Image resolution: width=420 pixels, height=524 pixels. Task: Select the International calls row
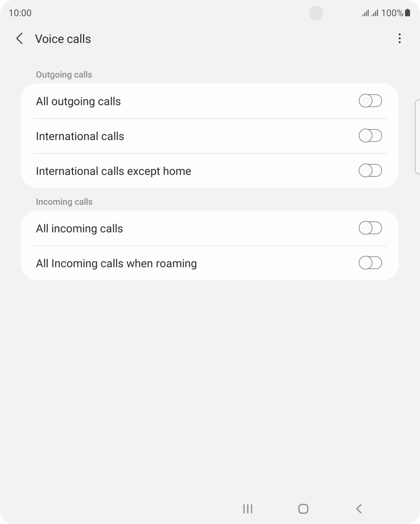coord(158,136)
